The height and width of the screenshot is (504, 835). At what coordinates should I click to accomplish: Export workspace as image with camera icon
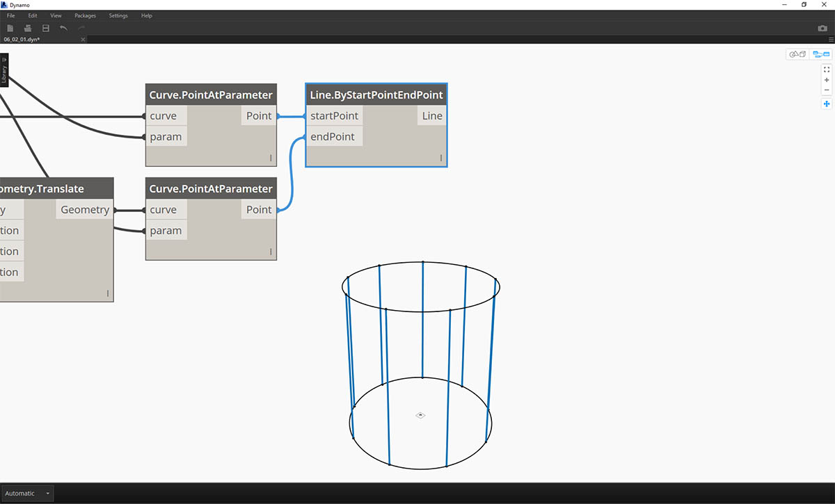click(x=822, y=29)
